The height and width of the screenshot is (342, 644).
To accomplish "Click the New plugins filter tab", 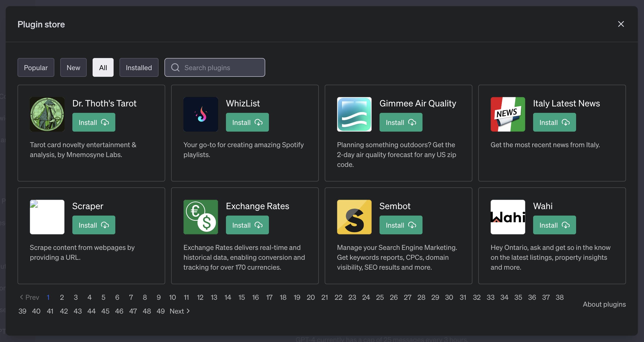I will coord(73,67).
